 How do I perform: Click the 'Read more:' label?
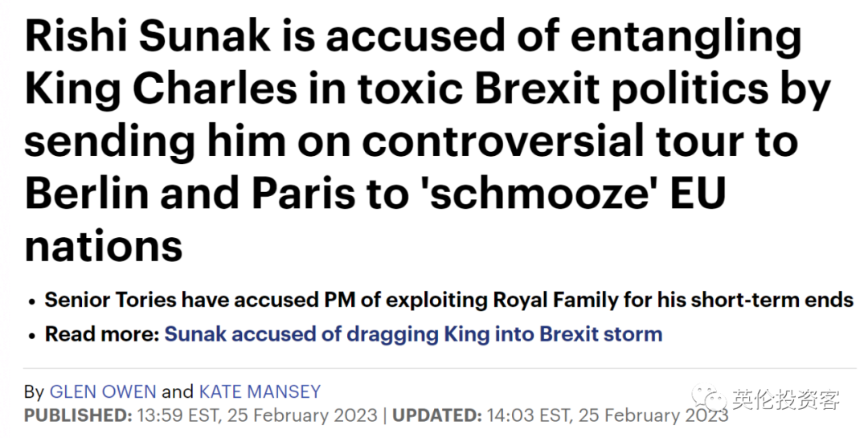coord(102,334)
